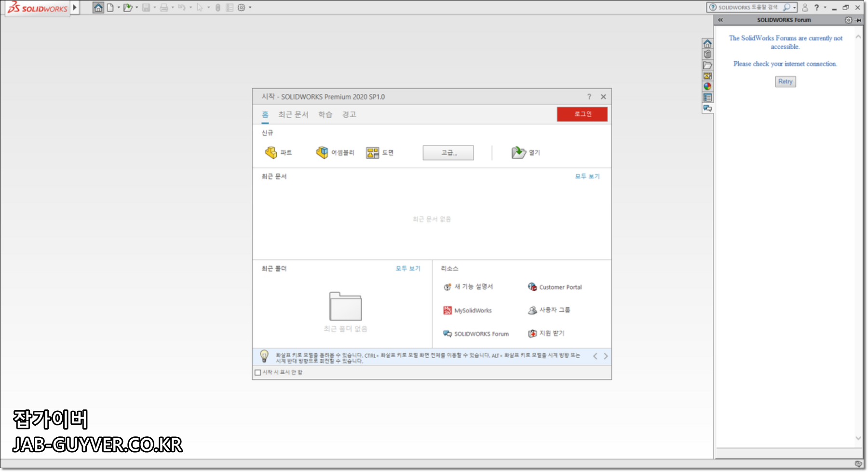Image resolution: width=868 pixels, height=472 pixels.
Task: Click the magnifier search icon in help box
Action: (787, 7)
